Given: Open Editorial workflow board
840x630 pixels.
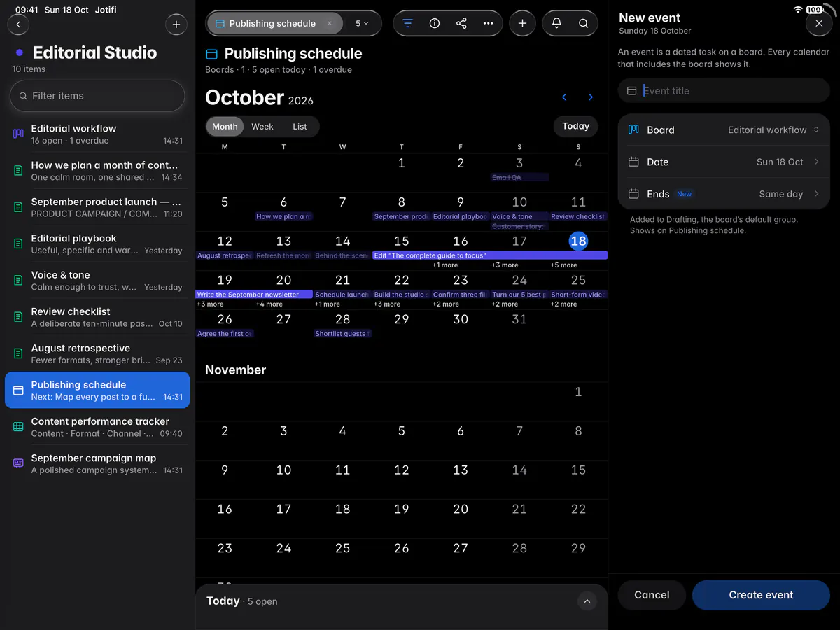Looking at the screenshot, I should tap(97, 134).
